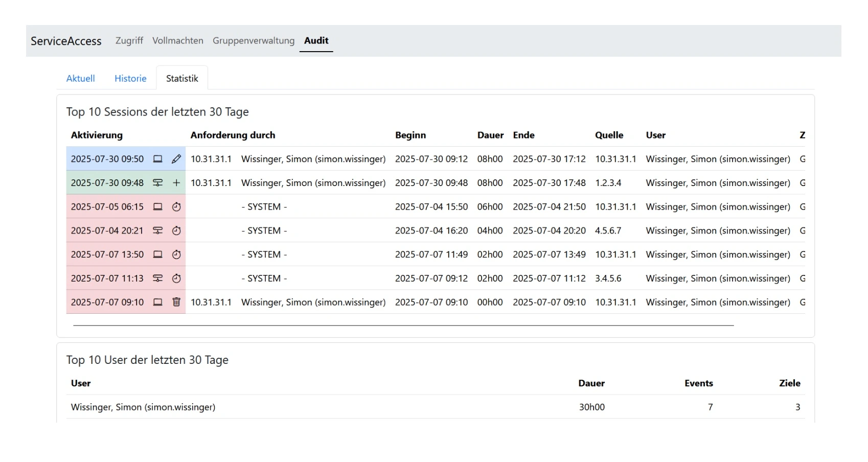868x462 pixels.
Task: Click the 30h00 duration value
Action: (x=592, y=407)
